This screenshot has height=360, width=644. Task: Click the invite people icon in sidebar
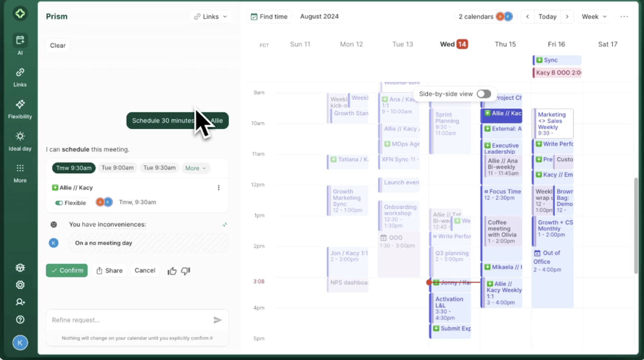point(20,302)
